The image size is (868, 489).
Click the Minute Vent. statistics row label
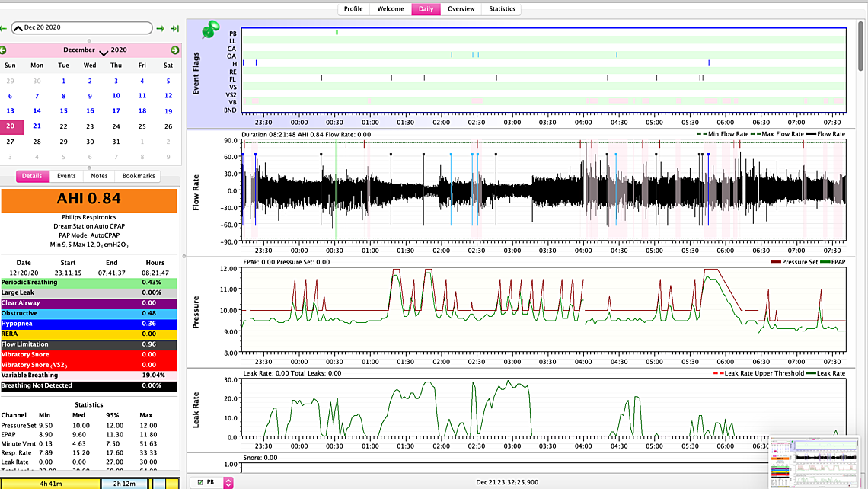19,444
